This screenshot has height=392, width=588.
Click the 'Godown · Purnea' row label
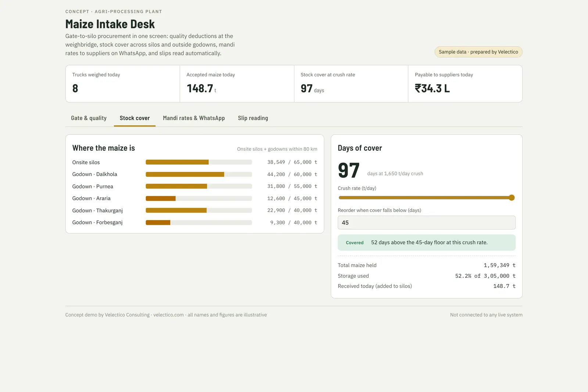pyautogui.click(x=93, y=186)
